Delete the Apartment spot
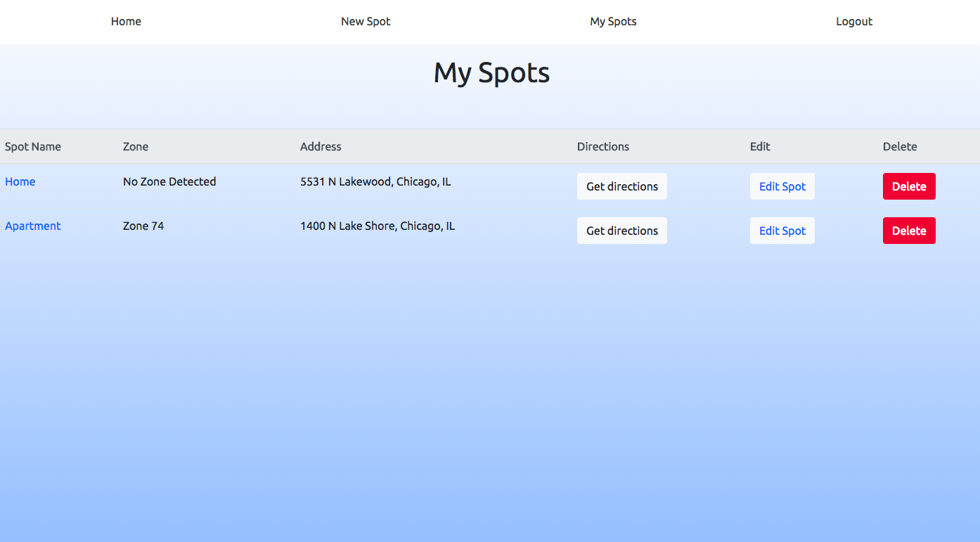Viewport: 980px width, 542px height. coord(909,231)
